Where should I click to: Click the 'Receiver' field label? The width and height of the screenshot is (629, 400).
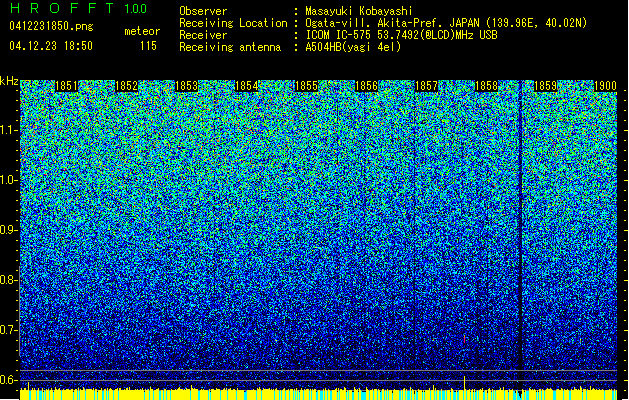pyautogui.click(x=203, y=35)
